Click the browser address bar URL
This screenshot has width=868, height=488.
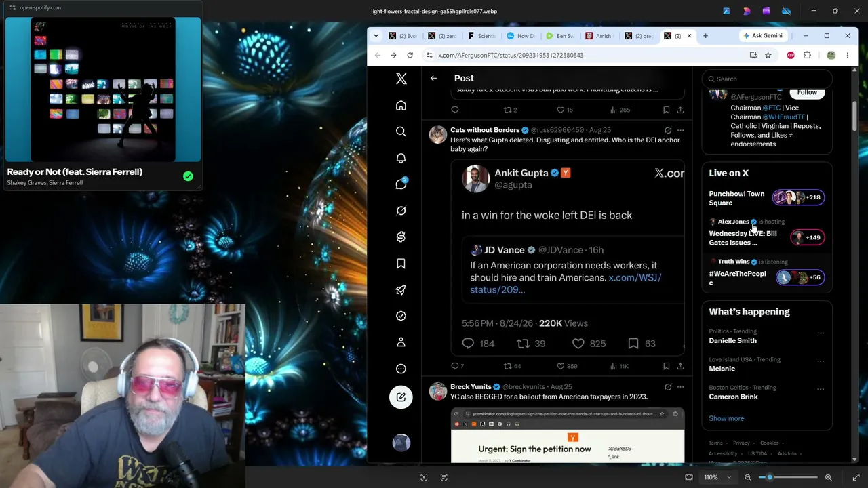tap(511, 55)
